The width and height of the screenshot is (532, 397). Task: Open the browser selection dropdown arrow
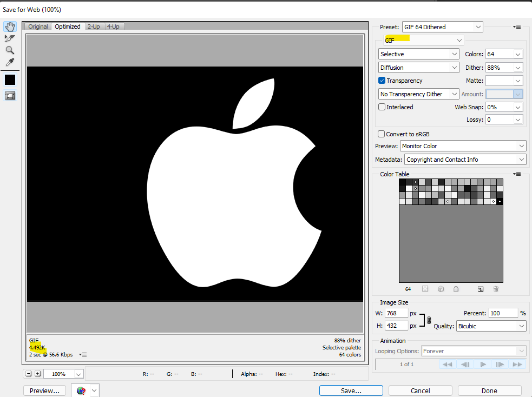[x=94, y=391]
